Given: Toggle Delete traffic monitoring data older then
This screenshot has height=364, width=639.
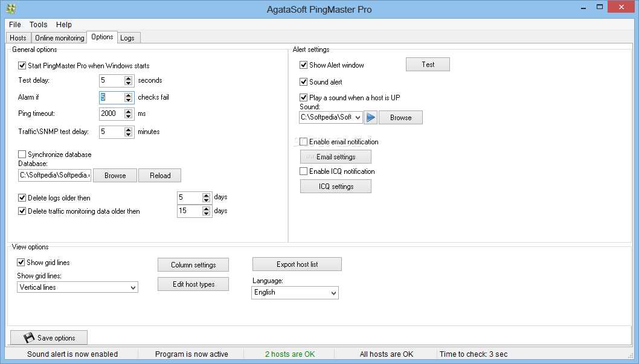Looking at the screenshot, I should (x=22, y=211).
